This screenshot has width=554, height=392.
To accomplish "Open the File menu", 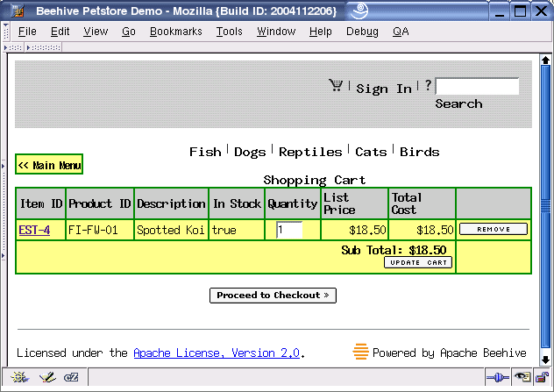I will [x=27, y=32].
